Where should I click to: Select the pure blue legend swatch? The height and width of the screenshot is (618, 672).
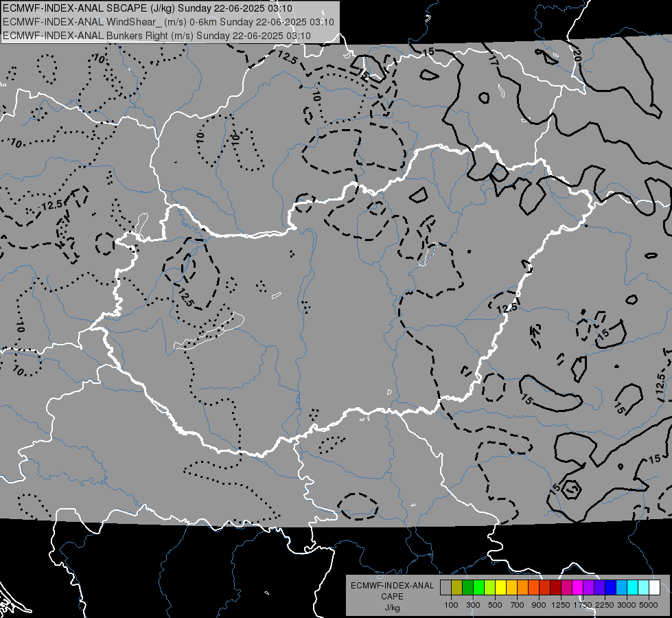611,588
